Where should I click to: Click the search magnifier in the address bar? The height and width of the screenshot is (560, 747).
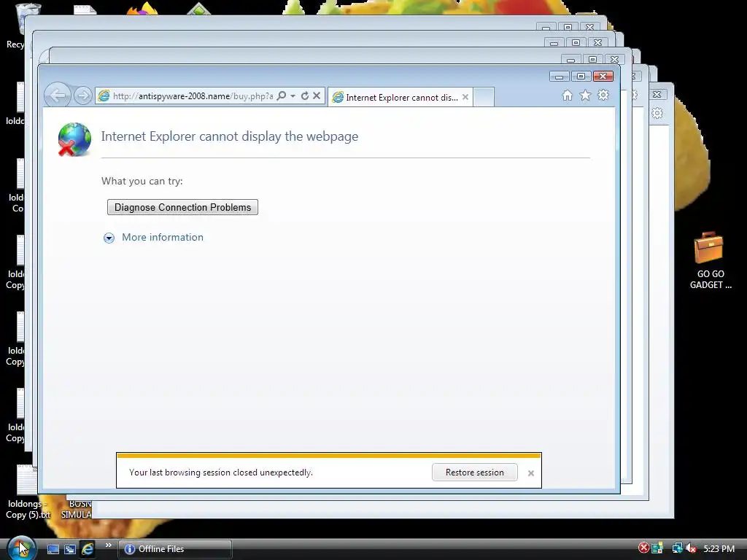282,96
